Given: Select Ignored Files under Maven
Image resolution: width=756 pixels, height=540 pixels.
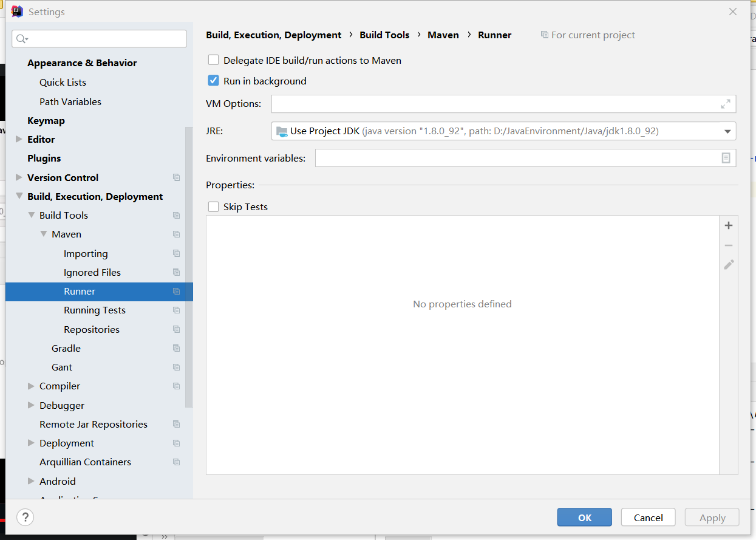Looking at the screenshot, I should (92, 272).
